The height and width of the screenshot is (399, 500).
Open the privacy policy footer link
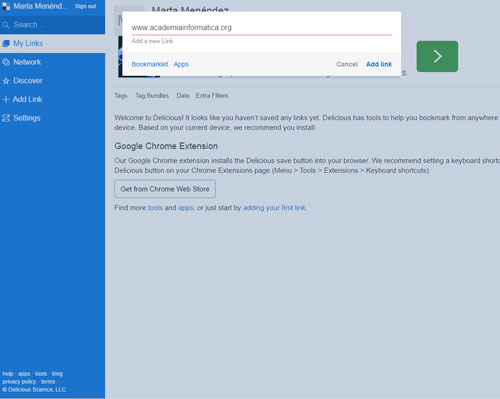[x=19, y=382]
